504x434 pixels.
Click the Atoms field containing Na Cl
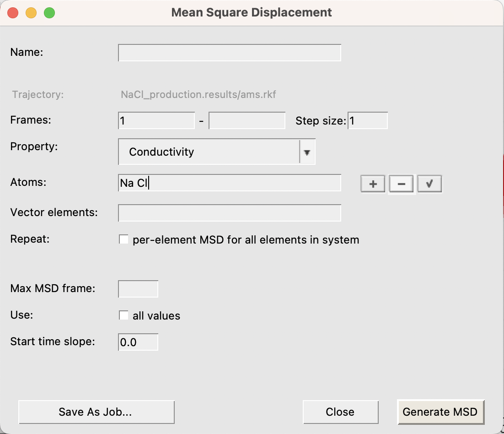[230, 183]
